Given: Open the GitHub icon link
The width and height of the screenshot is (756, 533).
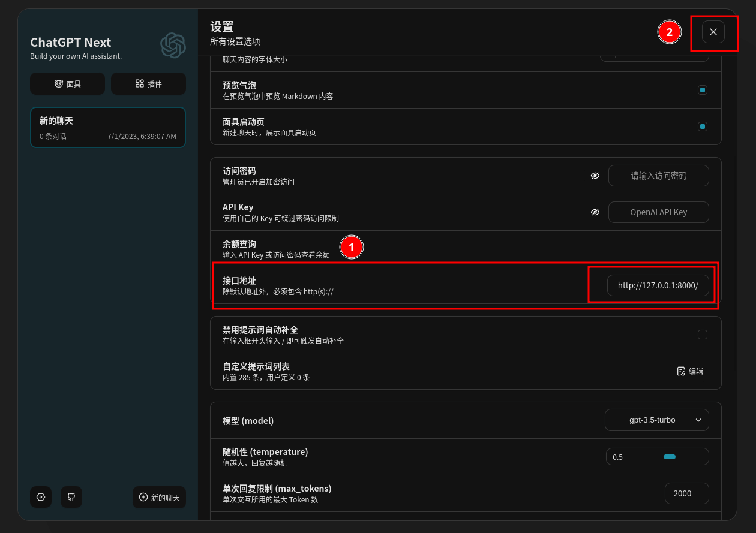Looking at the screenshot, I should [x=71, y=497].
